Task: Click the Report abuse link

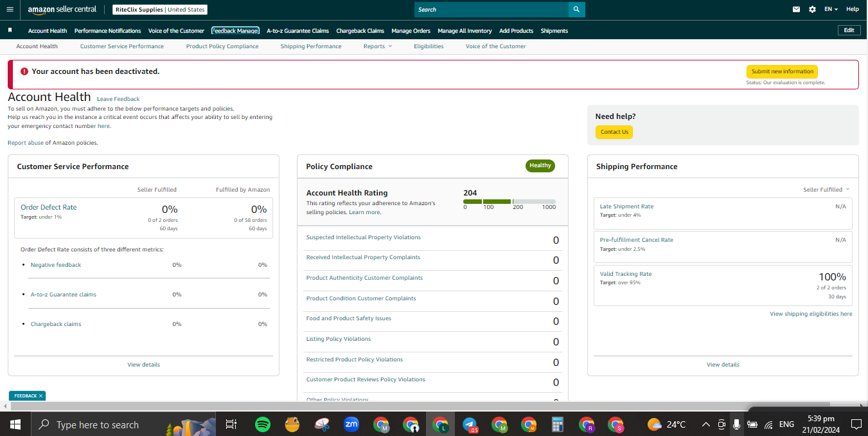Action: point(25,143)
